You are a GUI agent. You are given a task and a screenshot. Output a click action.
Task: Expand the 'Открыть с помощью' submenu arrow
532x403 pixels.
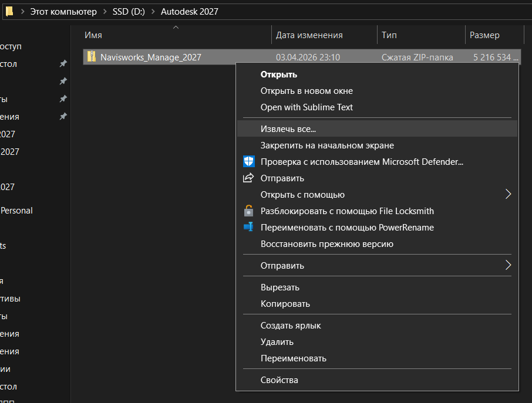508,194
